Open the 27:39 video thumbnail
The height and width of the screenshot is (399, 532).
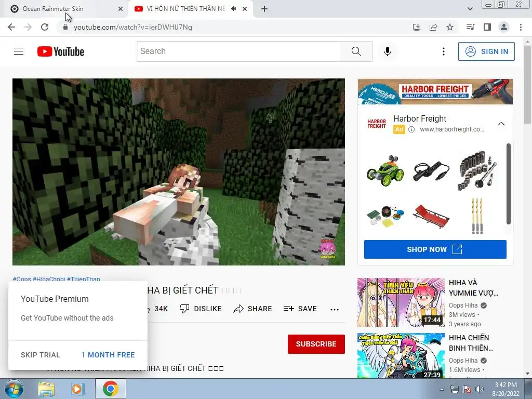pyautogui.click(x=401, y=355)
